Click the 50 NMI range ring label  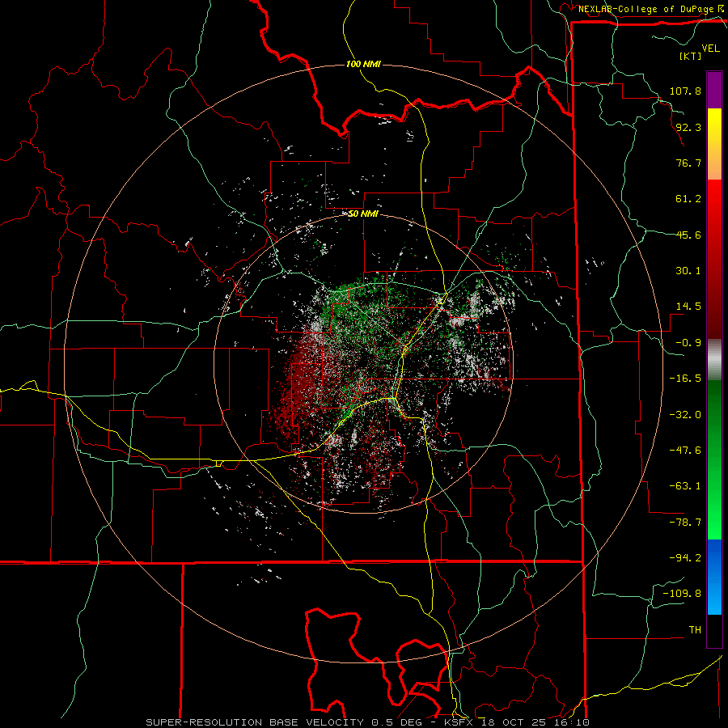coord(363,214)
